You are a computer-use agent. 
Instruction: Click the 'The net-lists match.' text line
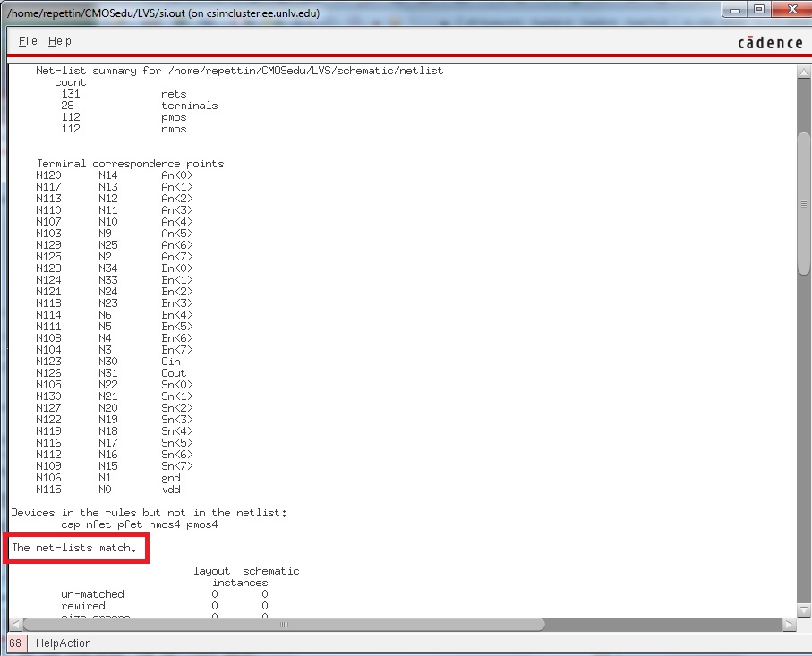(x=74, y=547)
